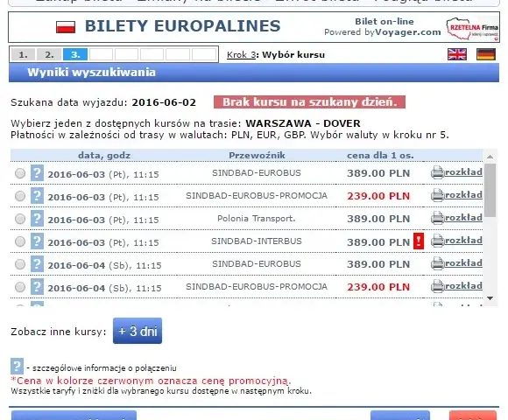Image resolution: width=508 pixels, height=420 pixels.
Task: Open info icon for Polonia Transport course
Action: 37,219
